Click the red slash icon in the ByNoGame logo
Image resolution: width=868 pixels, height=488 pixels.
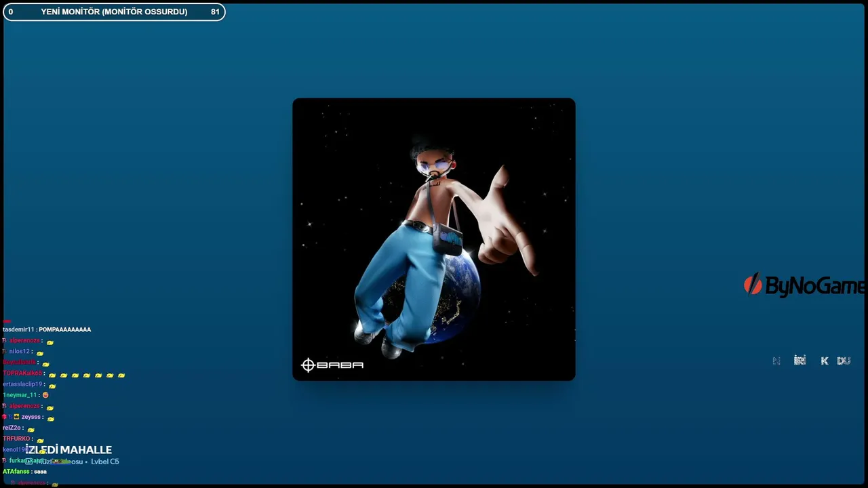753,285
